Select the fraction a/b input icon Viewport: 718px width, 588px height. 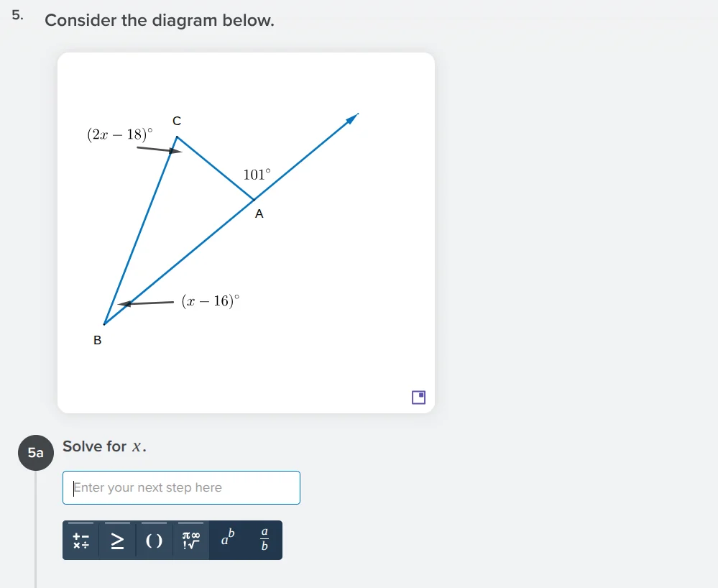click(264, 540)
